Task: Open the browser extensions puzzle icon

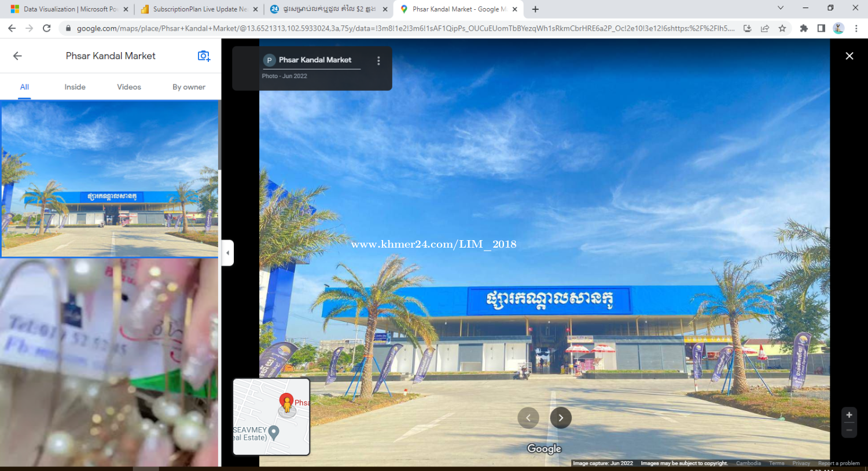Action: click(804, 28)
